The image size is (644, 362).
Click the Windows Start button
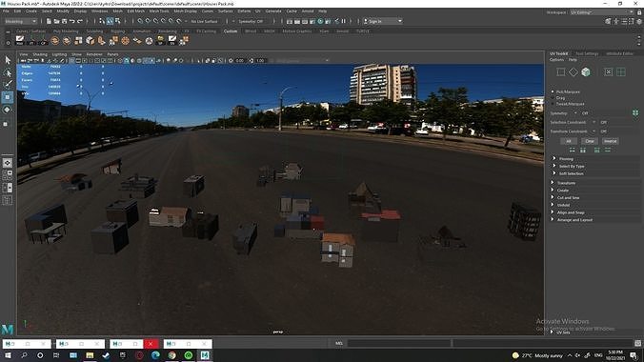pyautogui.click(x=8, y=355)
